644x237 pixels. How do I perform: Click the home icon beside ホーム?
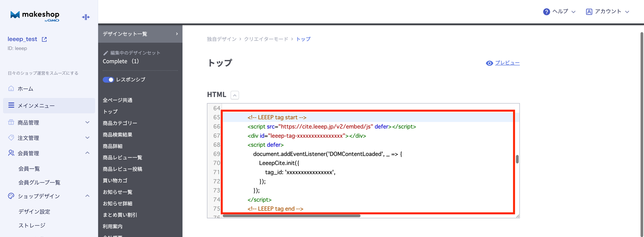coord(11,88)
